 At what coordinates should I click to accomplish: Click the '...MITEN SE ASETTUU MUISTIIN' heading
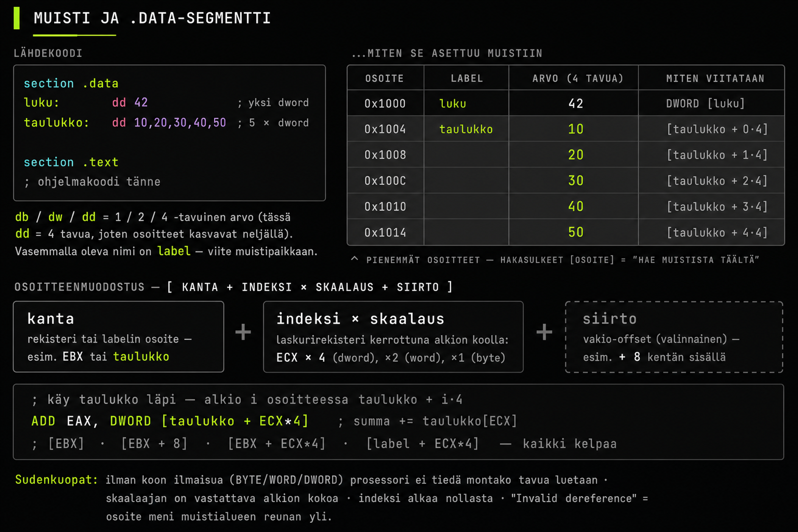point(447,53)
